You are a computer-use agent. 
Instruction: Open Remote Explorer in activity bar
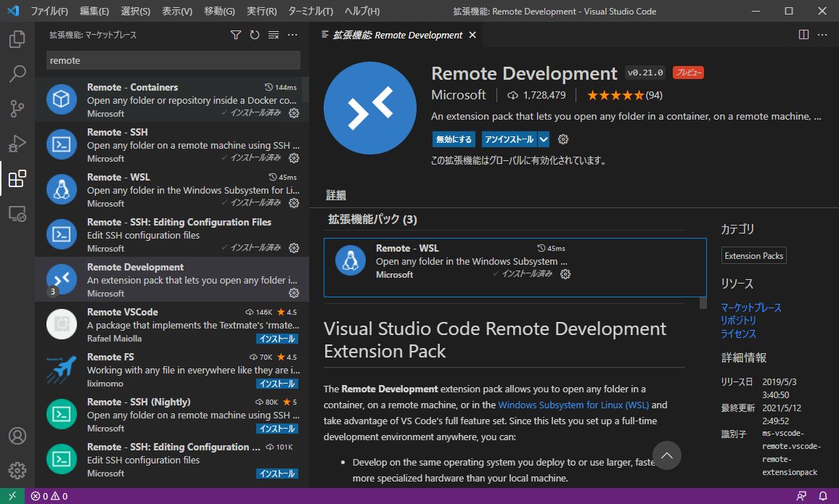coord(17,214)
